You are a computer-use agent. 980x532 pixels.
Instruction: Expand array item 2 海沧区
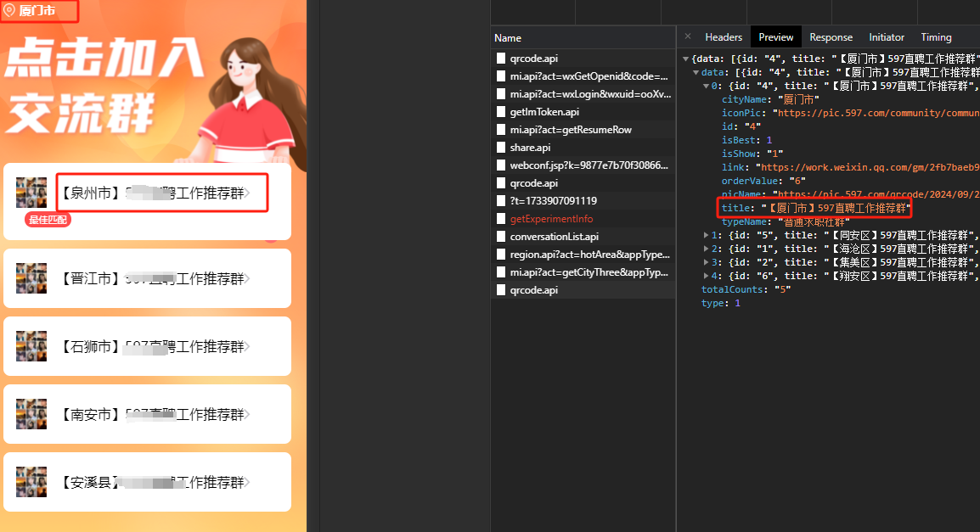click(706, 249)
